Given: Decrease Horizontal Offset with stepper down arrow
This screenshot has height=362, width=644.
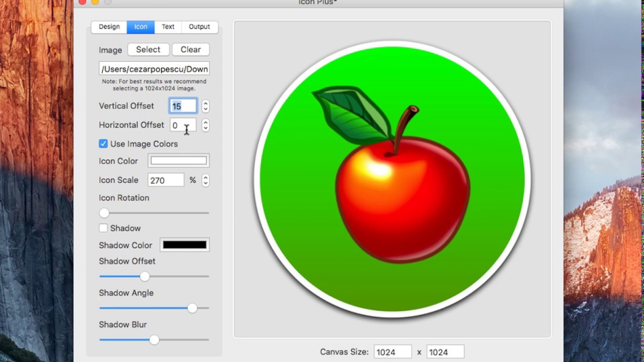Looking at the screenshot, I should tap(205, 127).
